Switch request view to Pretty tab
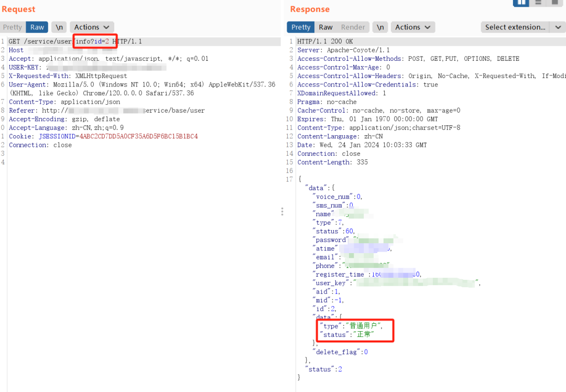Viewport: 566px width, 392px height. coord(13,27)
